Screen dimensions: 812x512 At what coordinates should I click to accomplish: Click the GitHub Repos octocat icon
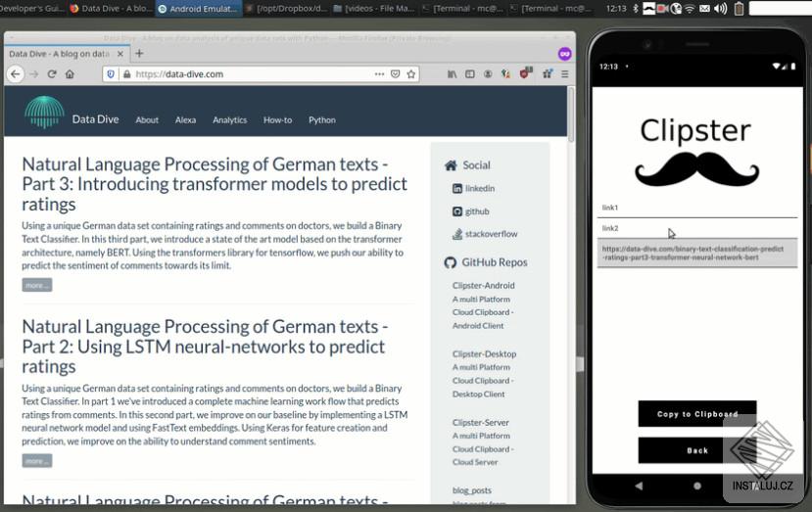pos(450,262)
